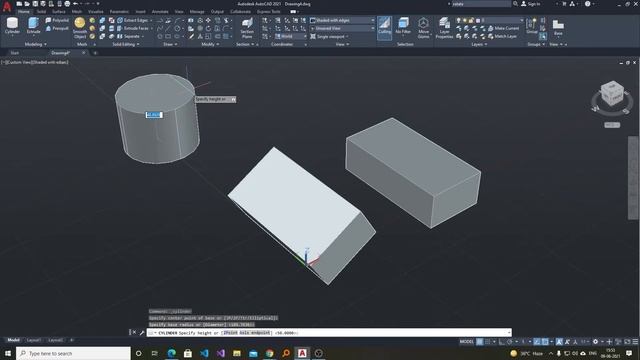640x360 pixels.
Task: Open Layer Properties manager
Action: coord(444,28)
